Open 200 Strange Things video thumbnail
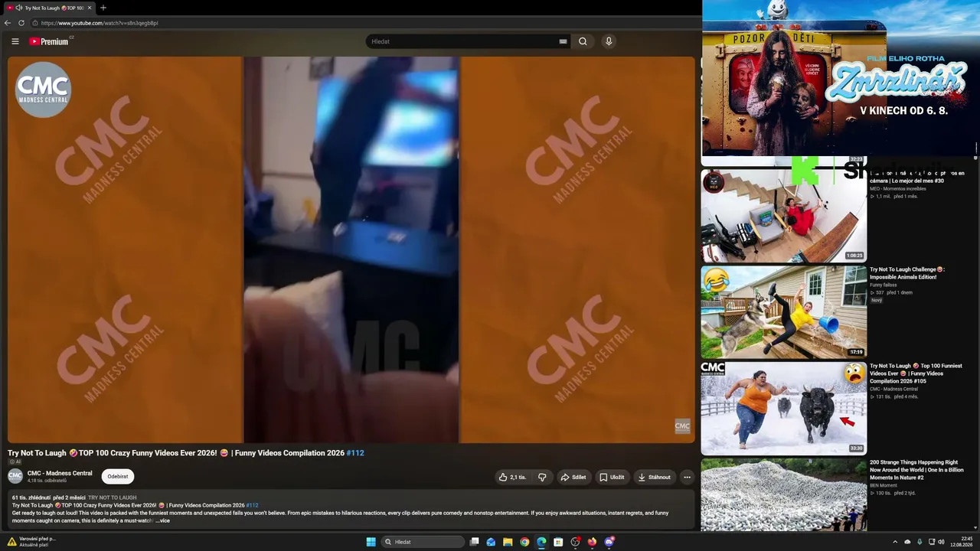This screenshot has height=551, width=980. pyautogui.click(x=784, y=494)
